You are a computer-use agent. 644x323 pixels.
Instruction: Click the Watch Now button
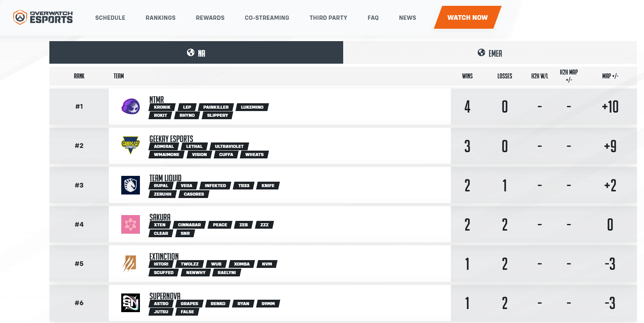[468, 17]
